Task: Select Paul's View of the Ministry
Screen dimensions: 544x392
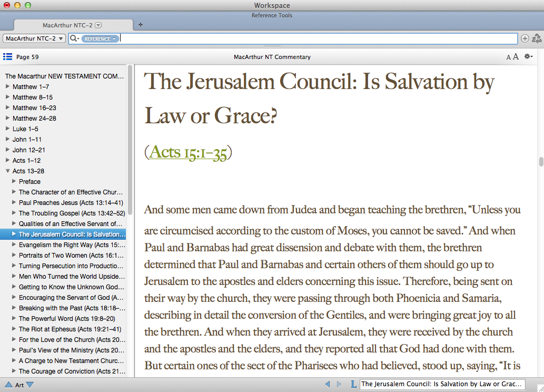Action: tap(72, 350)
